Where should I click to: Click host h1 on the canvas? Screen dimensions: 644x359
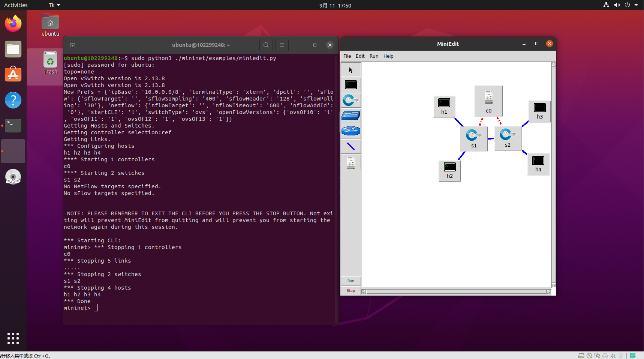[x=444, y=107]
